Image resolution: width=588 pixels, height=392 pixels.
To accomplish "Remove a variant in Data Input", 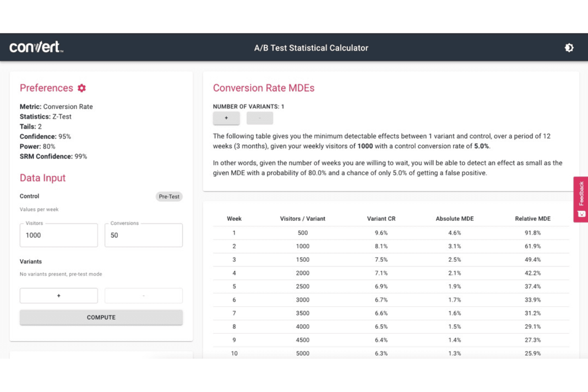I will (143, 295).
